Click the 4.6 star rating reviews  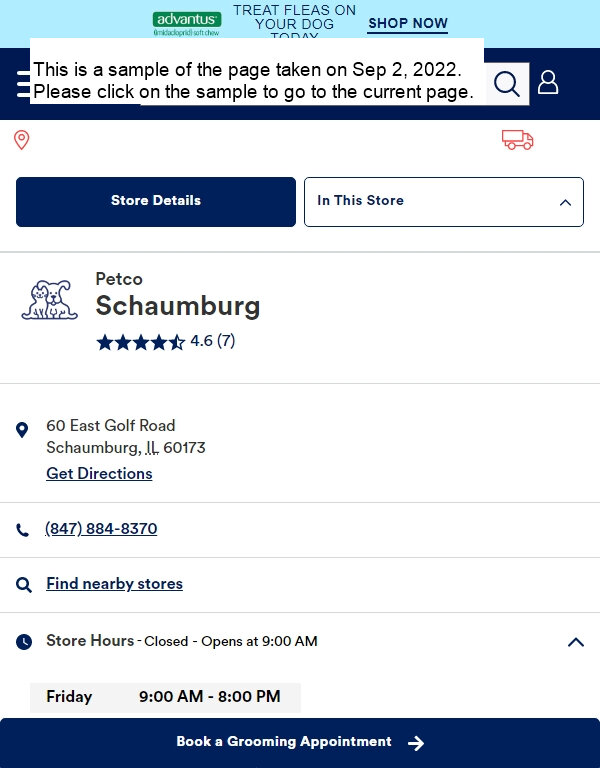click(x=166, y=341)
